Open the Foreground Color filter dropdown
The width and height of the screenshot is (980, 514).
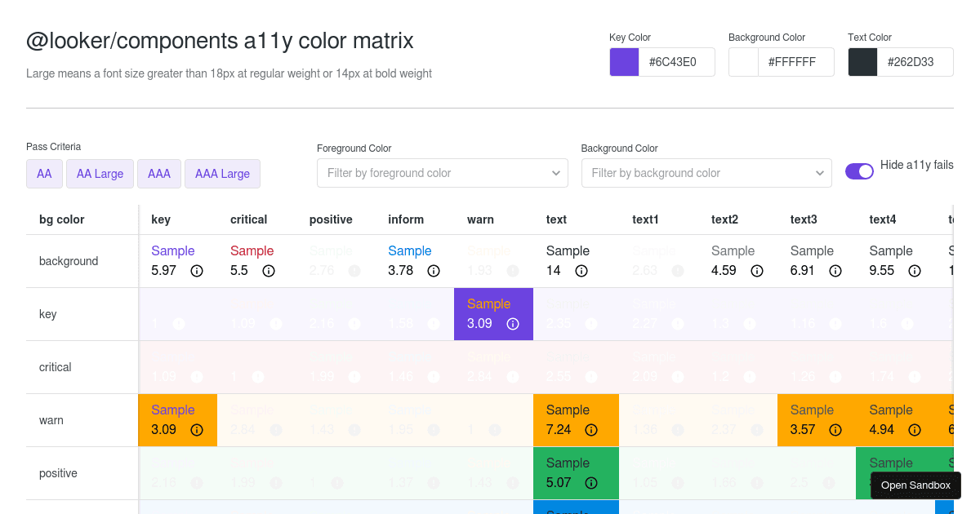(442, 173)
